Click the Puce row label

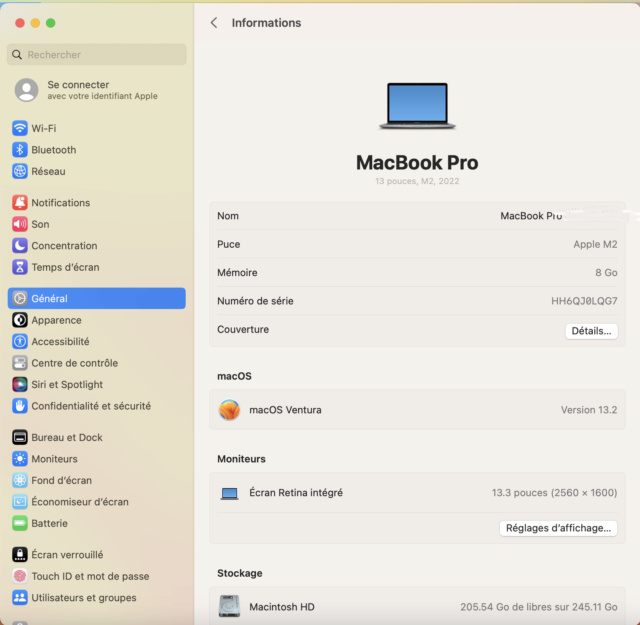229,244
